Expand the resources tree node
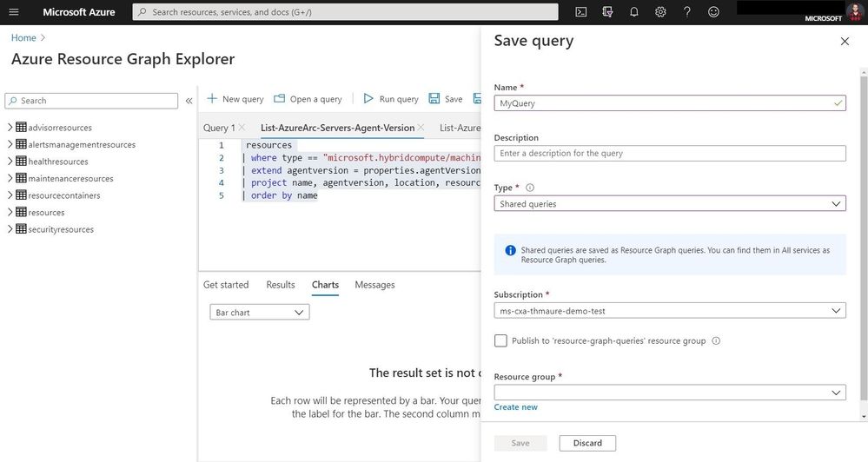This screenshot has height=462, width=868. pyautogui.click(x=10, y=212)
